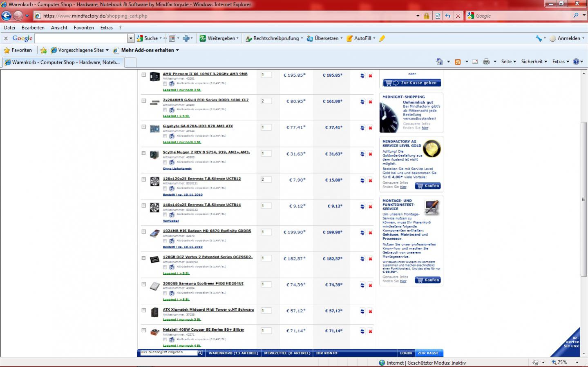Screen dimensions: 588x367
Task: Select the Warenkorb browser tab
Action: pyautogui.click(x=63, y=62)
